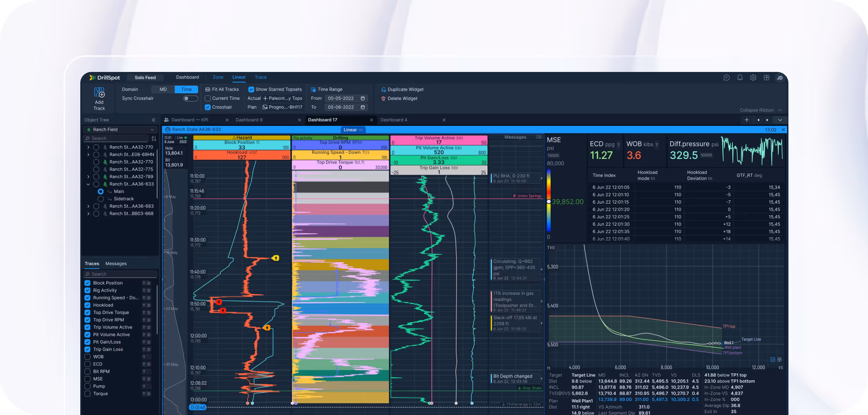Add a new dashboard tab

click(747, 120)
